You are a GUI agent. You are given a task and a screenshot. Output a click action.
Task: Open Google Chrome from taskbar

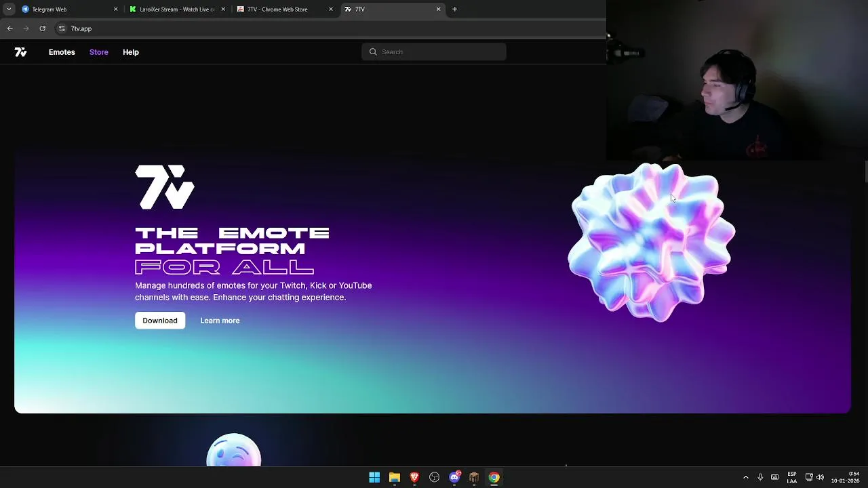(x=494, y=477)
